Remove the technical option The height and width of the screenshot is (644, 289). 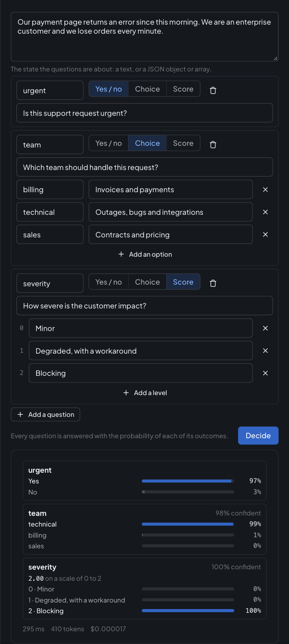click(x=265, y=212)
